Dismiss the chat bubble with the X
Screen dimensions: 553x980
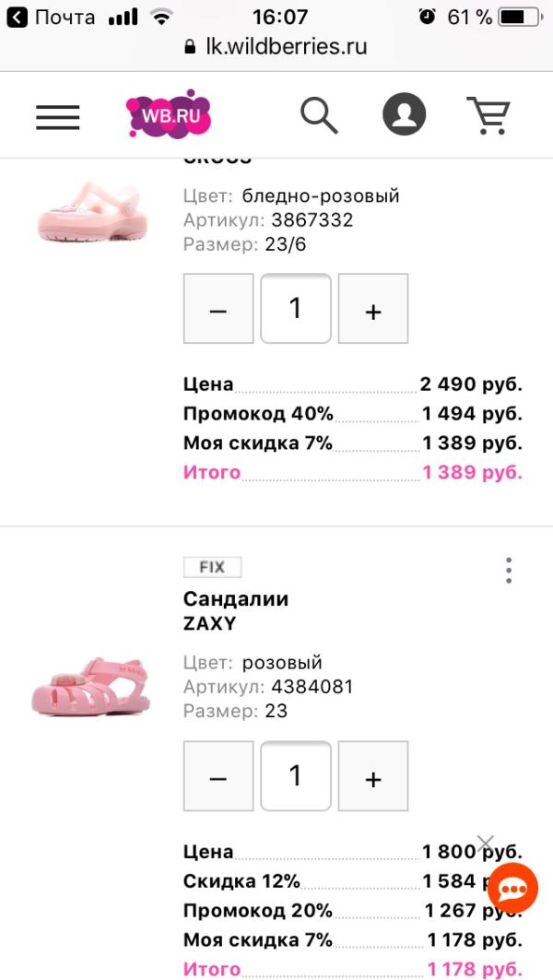coord(486,844)
